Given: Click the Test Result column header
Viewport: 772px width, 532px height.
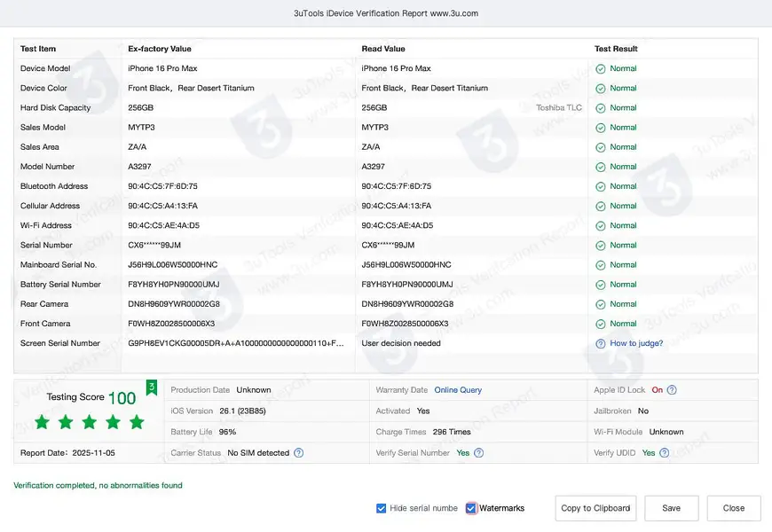Looking at the screenshot, I should pyautogui.click(x=616, y=49).
